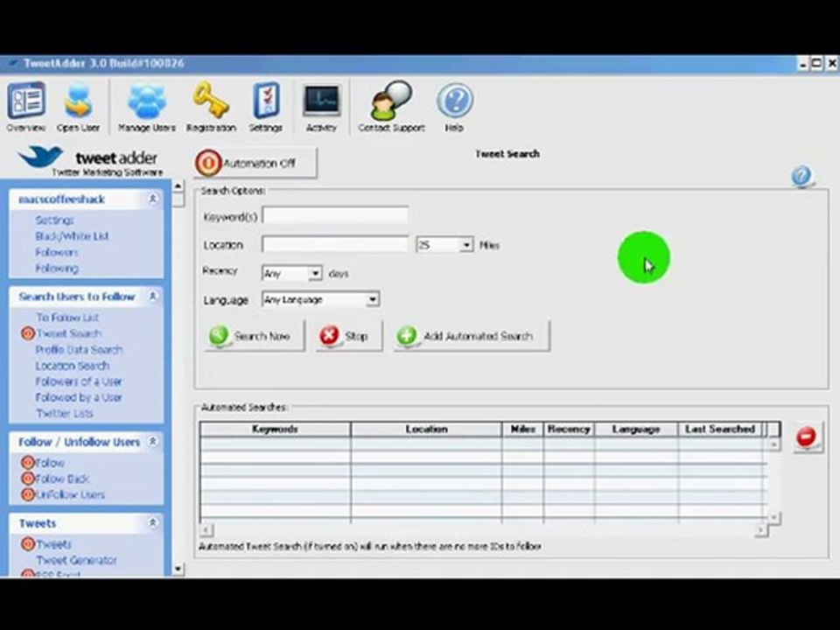Open Manage Users from toolbar
The image size is (840, 630).
[147, 107]
